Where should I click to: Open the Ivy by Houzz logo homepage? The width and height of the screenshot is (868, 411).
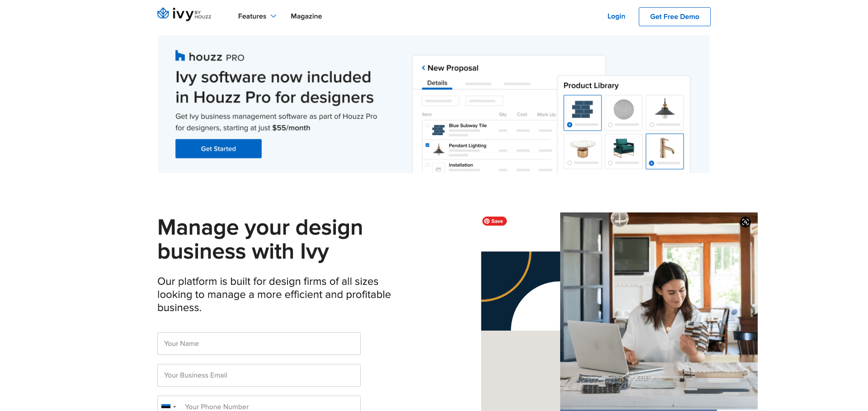pyautogui.click(x=184, y=14)
